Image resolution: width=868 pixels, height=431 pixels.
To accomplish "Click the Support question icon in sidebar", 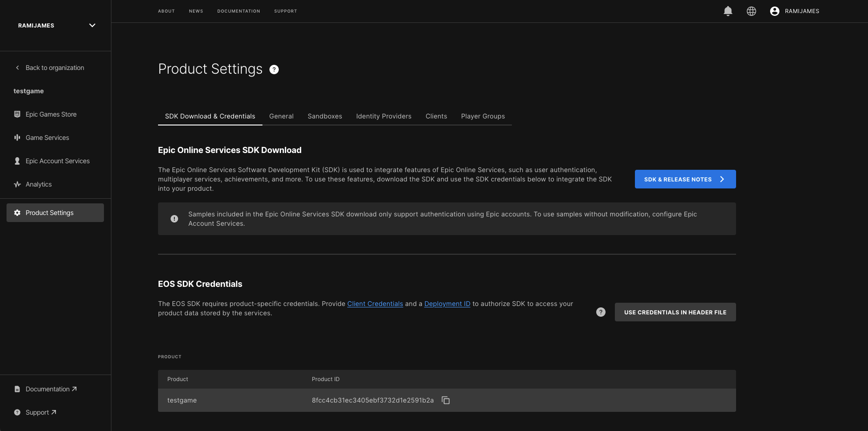I will click(x=17, y=412).
